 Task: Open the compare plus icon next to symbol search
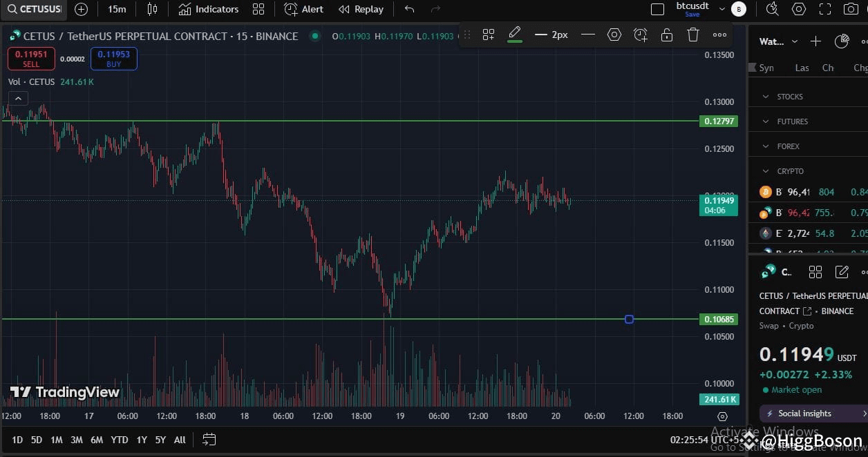point(81,9)
